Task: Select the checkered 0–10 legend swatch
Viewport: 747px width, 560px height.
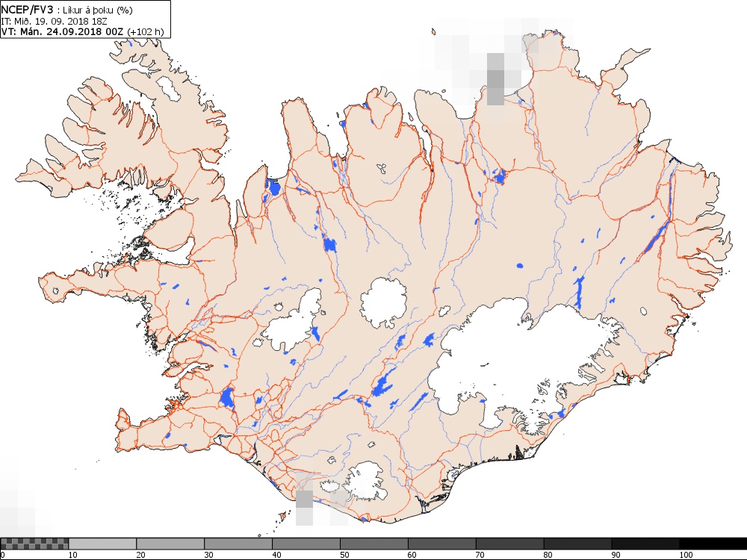Action: point(35,544)
